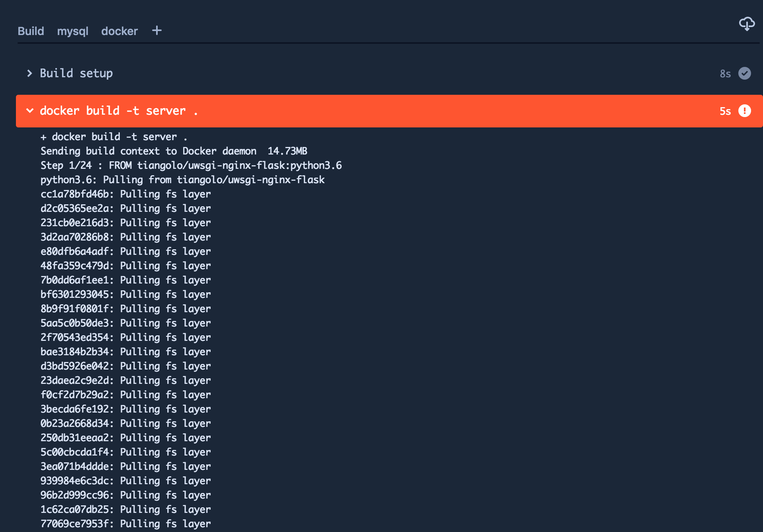The width and height of the screenshot is (763, 532).
Task: Click the Build setup success checkmark icon
Action: click(x=745, y=73)
